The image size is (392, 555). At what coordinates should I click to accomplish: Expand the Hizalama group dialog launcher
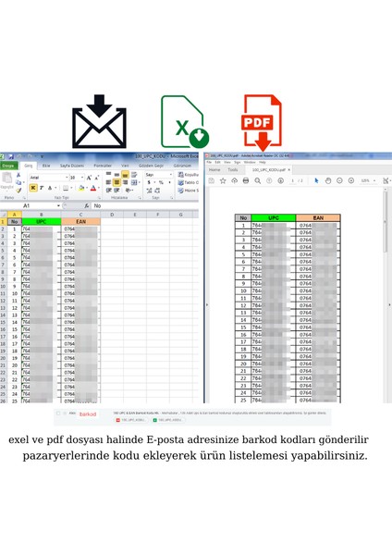coord(140,198)
